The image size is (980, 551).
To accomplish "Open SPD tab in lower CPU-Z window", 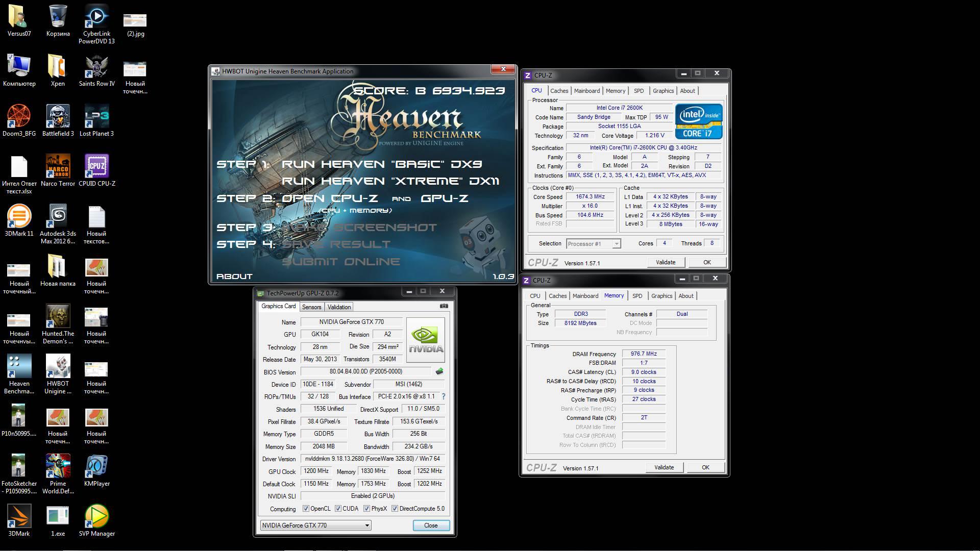I will point(637,296).
